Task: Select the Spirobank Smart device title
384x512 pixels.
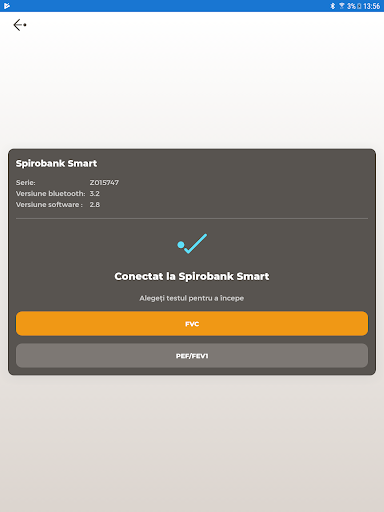Action: pos(56,163)
